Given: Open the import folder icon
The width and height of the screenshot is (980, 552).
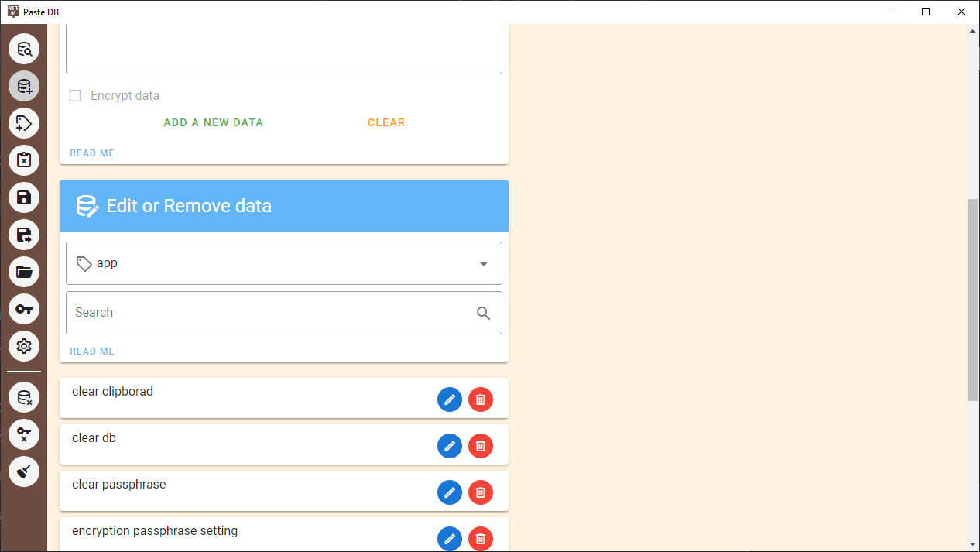Looking at the screenshot, I should point(24,272).
